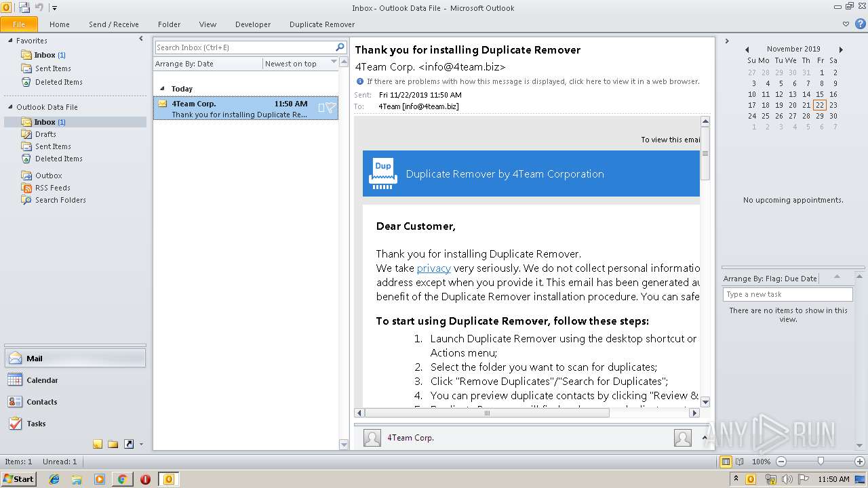Expand the ribbon using the caret icon
The width and height of the screenshot is (868, 488).
coord(846,24)
